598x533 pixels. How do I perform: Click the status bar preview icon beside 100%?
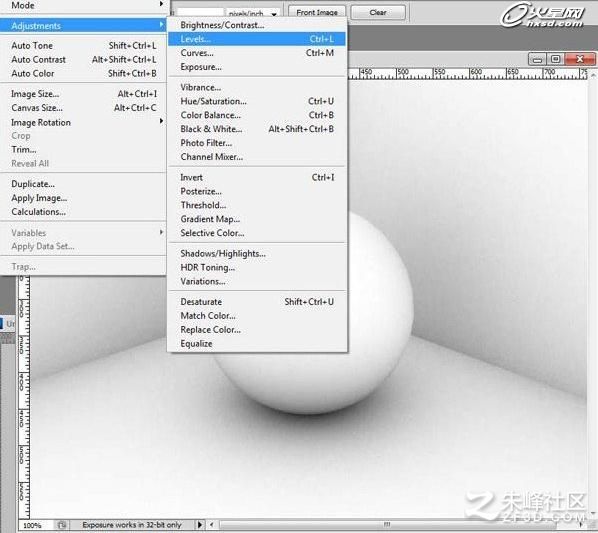(x=62, y=525)
